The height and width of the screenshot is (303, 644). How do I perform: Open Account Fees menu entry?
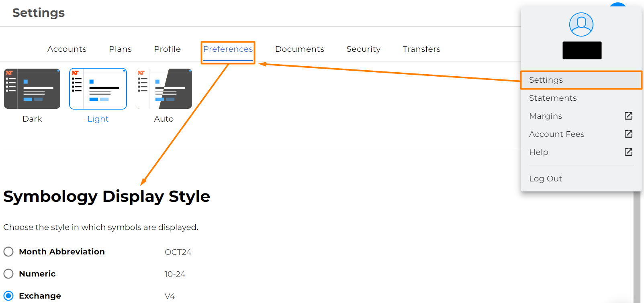581,134
